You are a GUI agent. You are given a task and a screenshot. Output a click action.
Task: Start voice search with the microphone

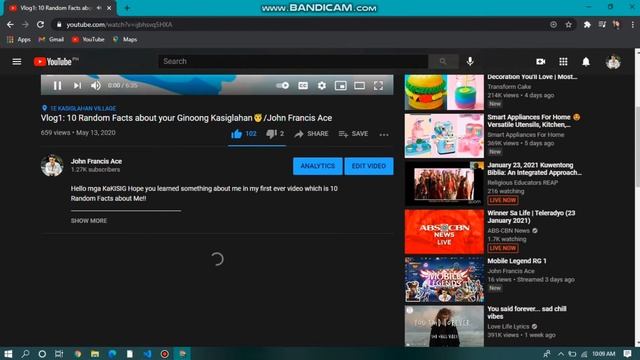click(x=470, y=61)
